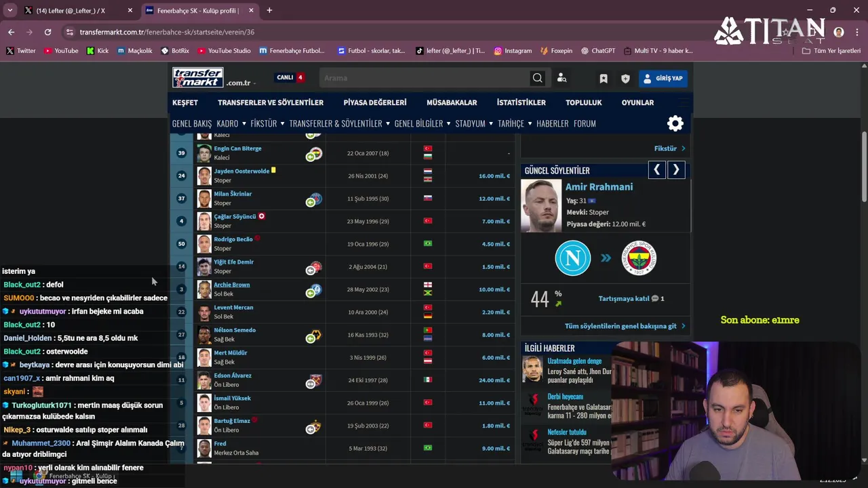Open Uzatmada gelen denge news headline
Viewport: 868px width, 488px height.
point(574,361)
